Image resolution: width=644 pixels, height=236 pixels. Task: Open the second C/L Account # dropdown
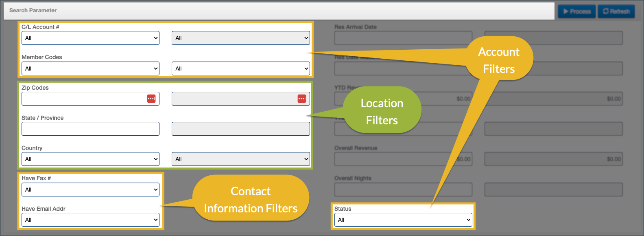240,38
